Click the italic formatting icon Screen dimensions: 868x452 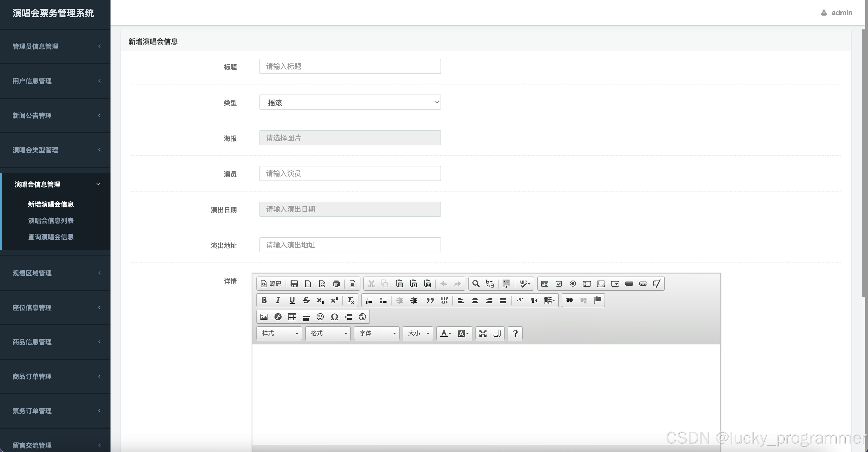pyautogui.click(x=278, y=300)
